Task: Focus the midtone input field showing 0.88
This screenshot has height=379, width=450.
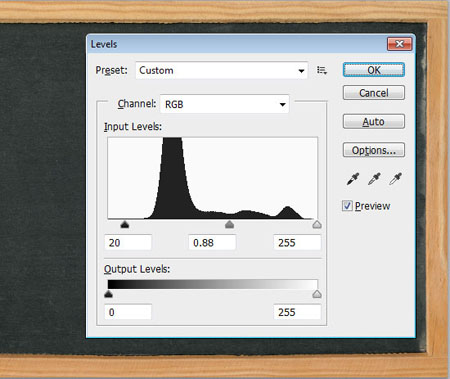Action: [212, 242]
